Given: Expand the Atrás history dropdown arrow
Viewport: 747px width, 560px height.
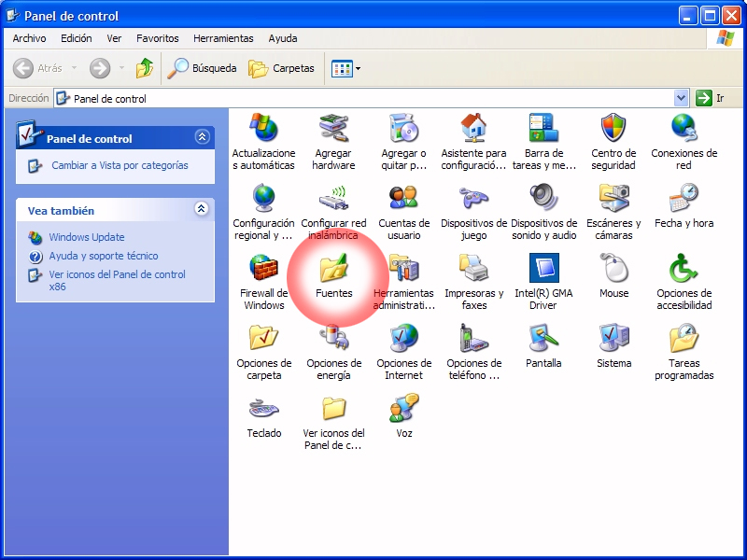Looking at the screenshot, I should 74,68.
